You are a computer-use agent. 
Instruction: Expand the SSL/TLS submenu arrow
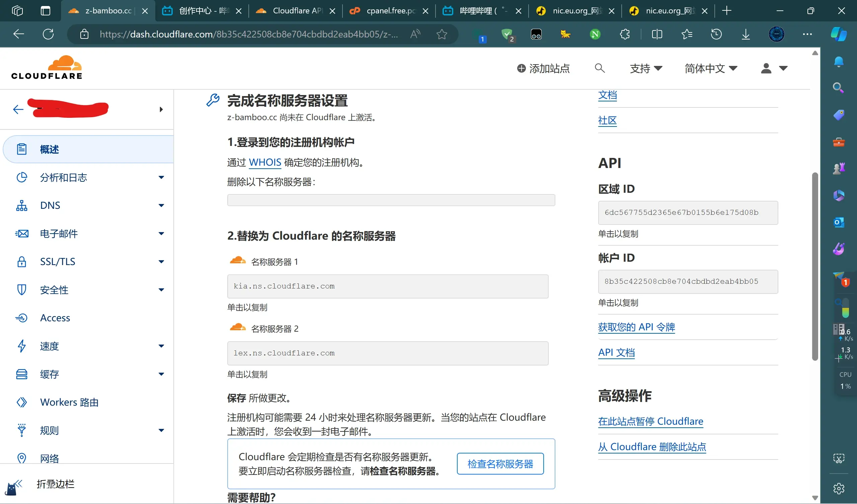tap(161, 261)
